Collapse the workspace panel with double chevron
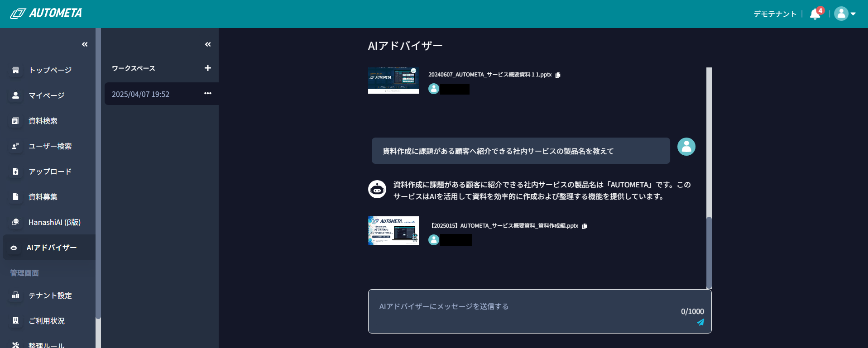Image resolution: width=868 pixels, height=348 pixels. [x=208, y=44]
